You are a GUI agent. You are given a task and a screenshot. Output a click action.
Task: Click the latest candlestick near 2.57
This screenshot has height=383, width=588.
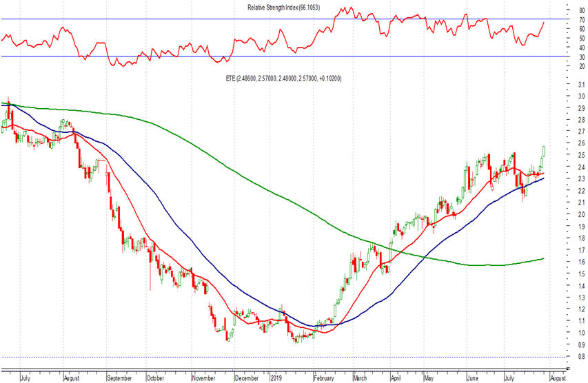click(x=544, y=151)
